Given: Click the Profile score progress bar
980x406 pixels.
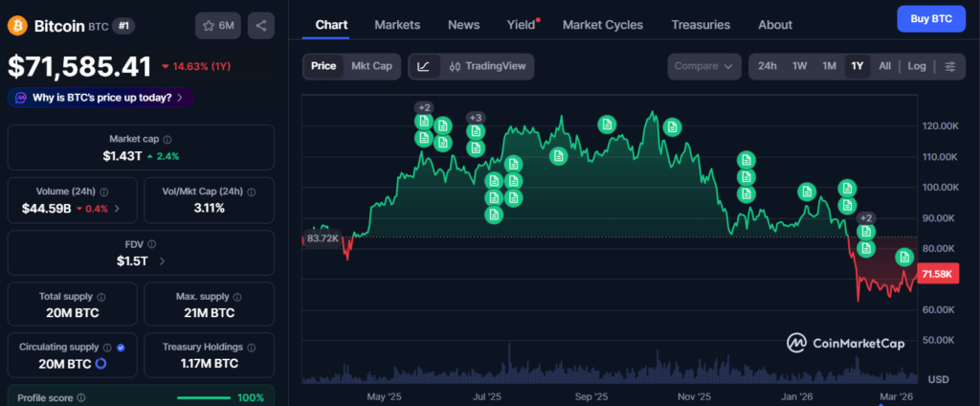Looking at the screenshot, I should [x=205, y=398].
